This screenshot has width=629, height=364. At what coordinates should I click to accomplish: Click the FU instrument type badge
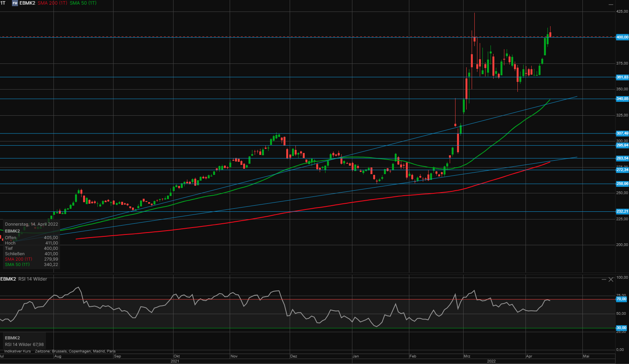pyautogui.click(x=15, y=3)
